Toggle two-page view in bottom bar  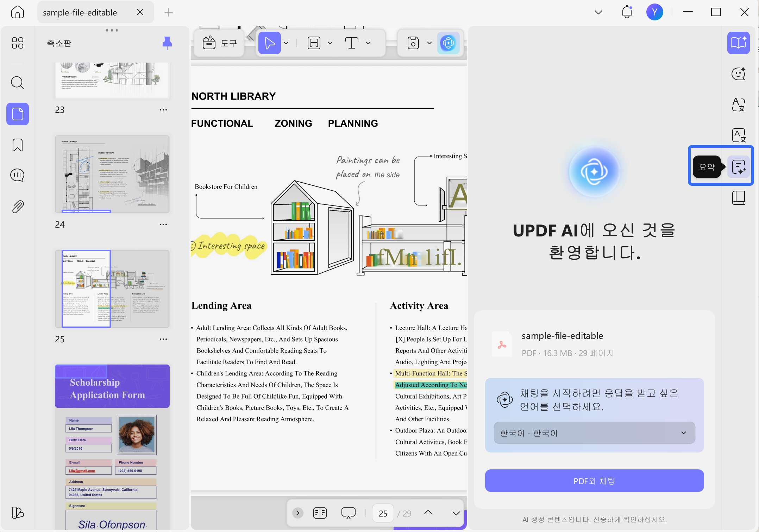320,513
